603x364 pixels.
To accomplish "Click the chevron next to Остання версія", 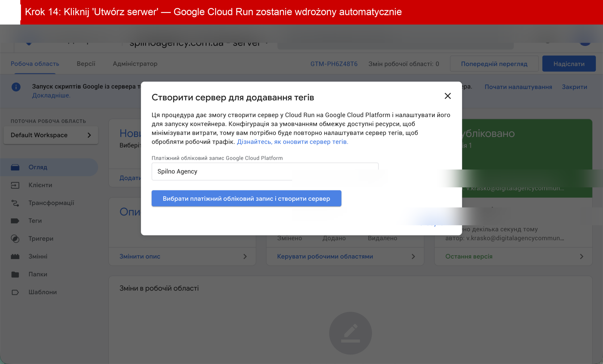I will pyautogui.click(x=582, y=256).
